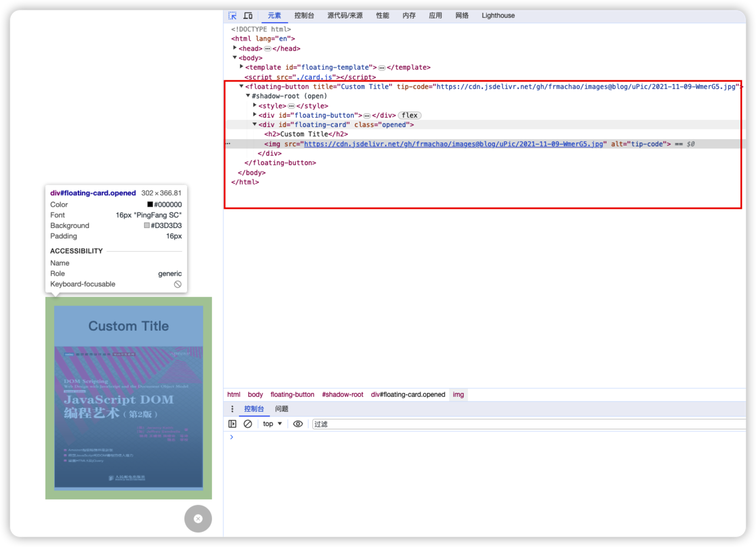Click the eye live expression icon
The image size is (756, 547).
point(298,424)
